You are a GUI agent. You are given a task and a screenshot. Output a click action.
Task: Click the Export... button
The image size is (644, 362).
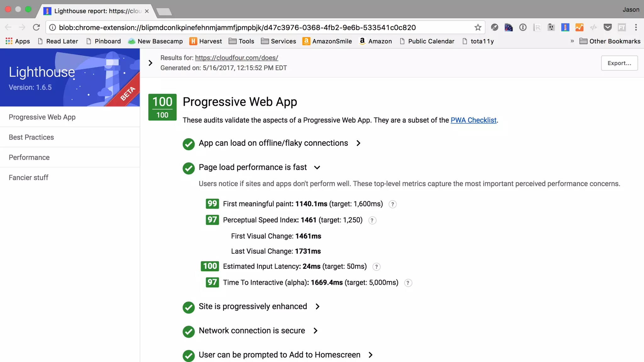pyautogui.click(x=619, y=63)
